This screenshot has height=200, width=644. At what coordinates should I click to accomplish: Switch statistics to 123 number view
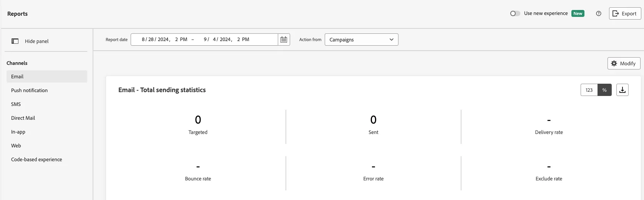(x=589, y=90)
